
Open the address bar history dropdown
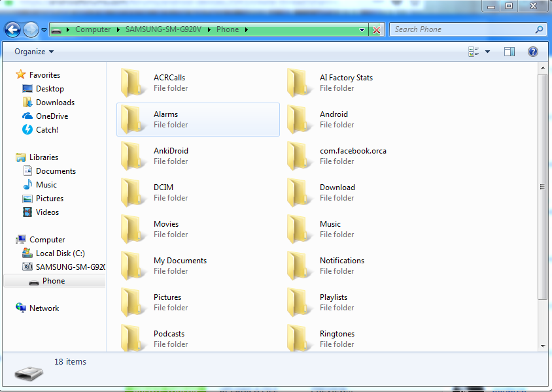tap(362, 30)
